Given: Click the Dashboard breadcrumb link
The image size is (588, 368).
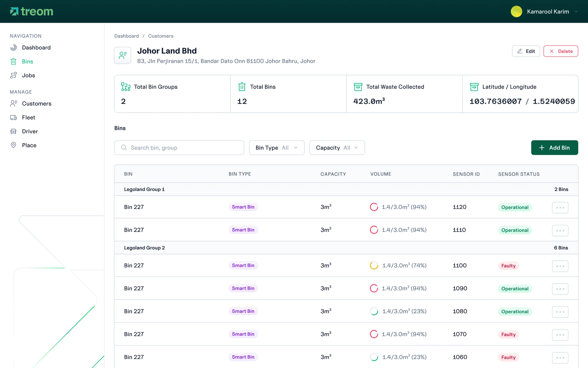Looking at the screenshot, I should coord(127,36).
